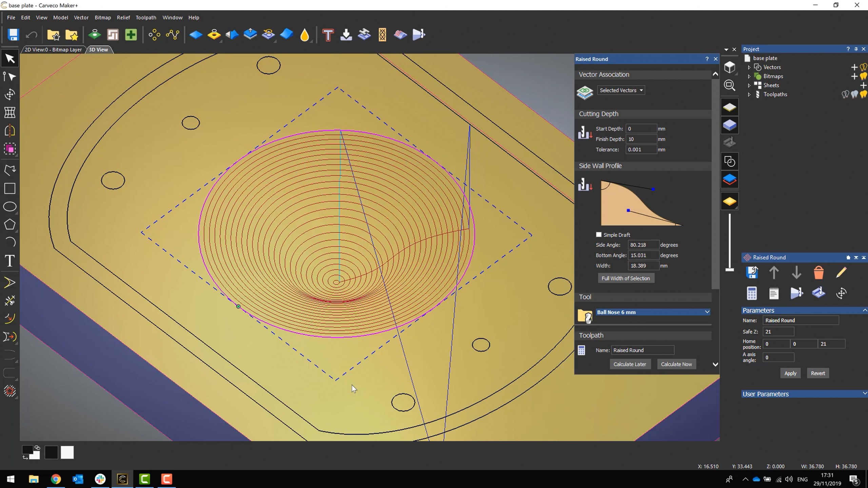
Task: Open the Toolpath menu
Action: pyautogui.click(x=145, y=17)
